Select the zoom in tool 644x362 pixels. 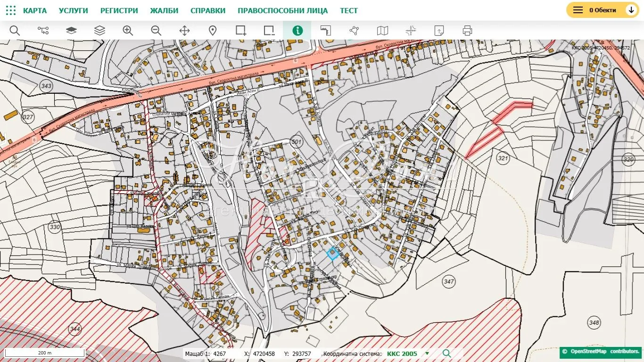(128, 31)
